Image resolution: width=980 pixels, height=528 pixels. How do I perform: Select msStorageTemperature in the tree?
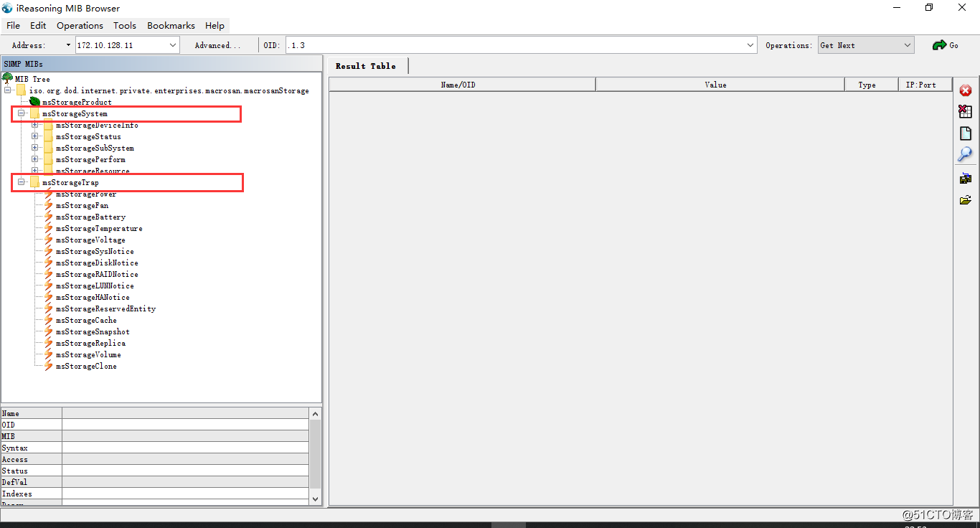99,228
